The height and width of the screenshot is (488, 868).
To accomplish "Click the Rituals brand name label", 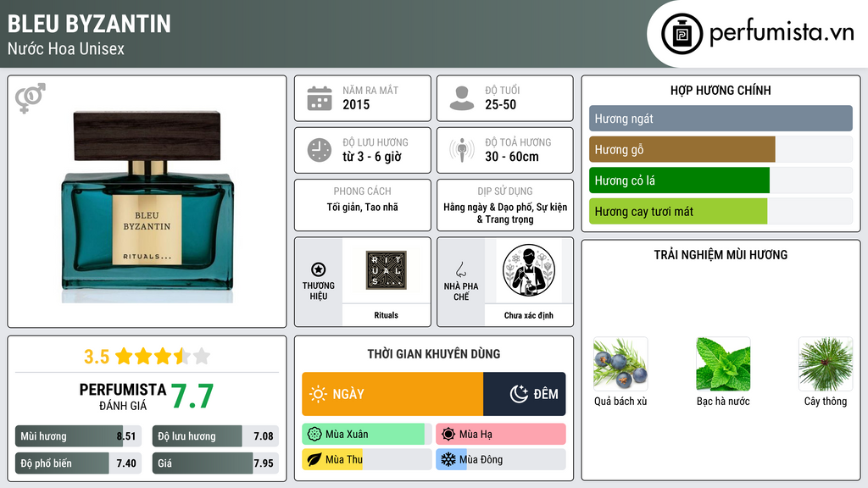I will pyautogui.click(x=386, y=315).
